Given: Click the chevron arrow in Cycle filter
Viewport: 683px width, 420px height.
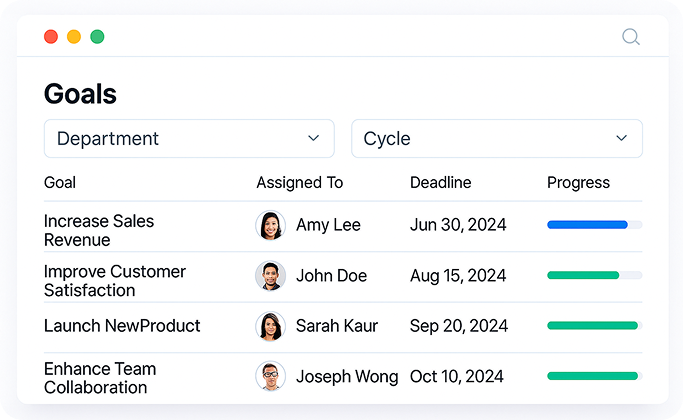Looking at the screenshot, I should pyautogui.click(x=621, y=139).
